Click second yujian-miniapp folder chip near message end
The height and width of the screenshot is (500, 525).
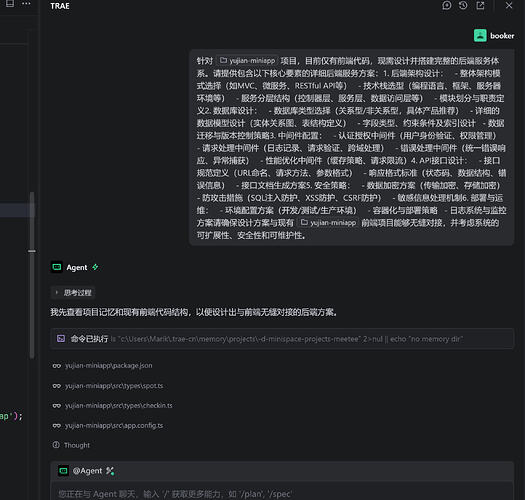point(328,223)
